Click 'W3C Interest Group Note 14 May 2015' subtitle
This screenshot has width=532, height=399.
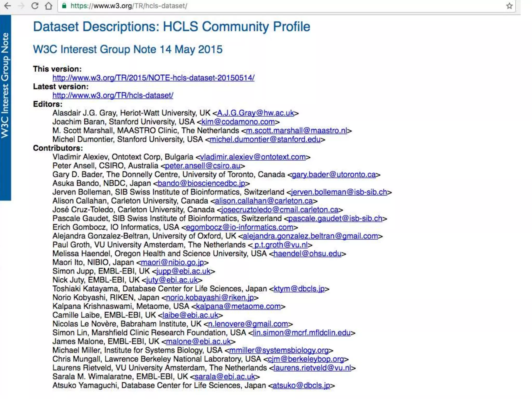[x=128, y=49]
